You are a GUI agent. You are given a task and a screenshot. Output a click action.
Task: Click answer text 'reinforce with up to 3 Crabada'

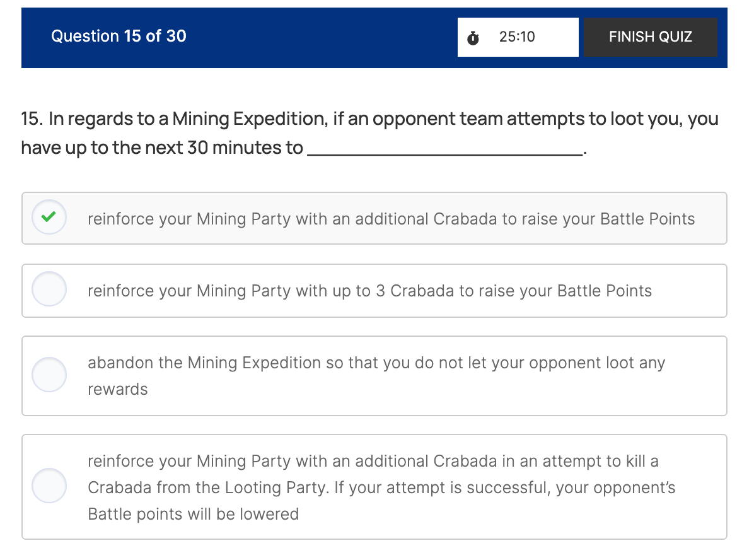point(369,291)
